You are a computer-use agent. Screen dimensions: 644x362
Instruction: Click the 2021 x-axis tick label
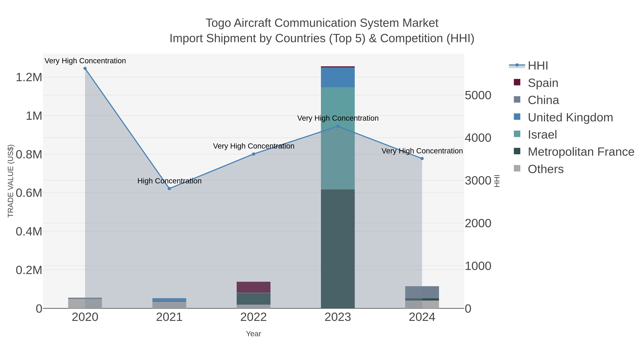[169, 317]
